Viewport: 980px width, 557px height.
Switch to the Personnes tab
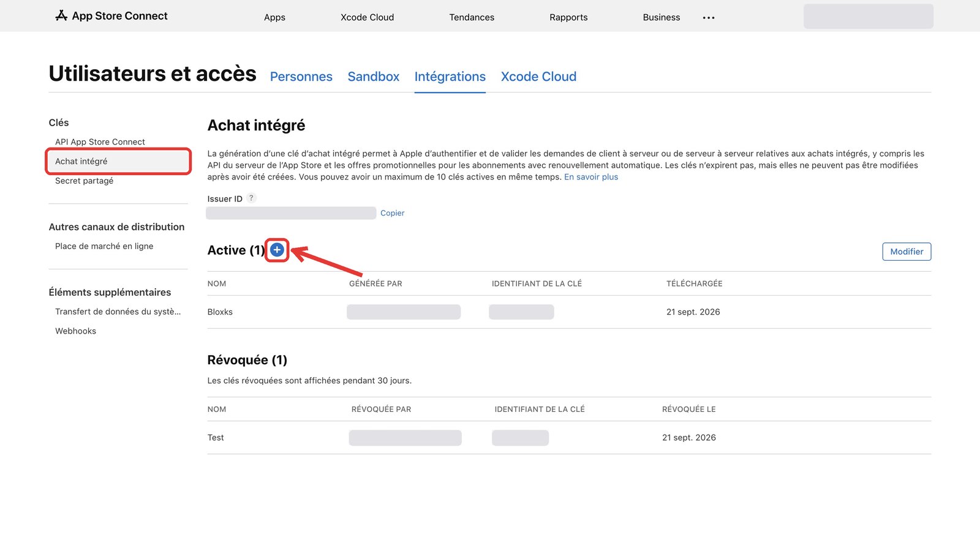[301, 77]
